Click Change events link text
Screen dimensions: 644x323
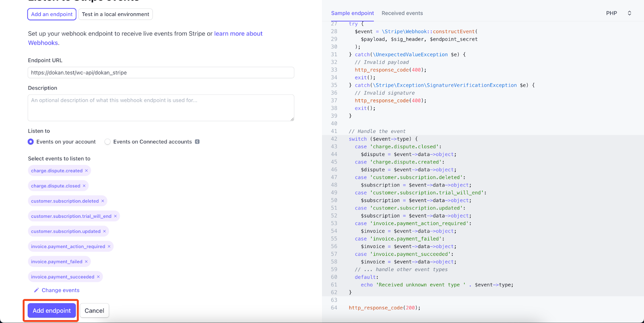tap(61, 290)
